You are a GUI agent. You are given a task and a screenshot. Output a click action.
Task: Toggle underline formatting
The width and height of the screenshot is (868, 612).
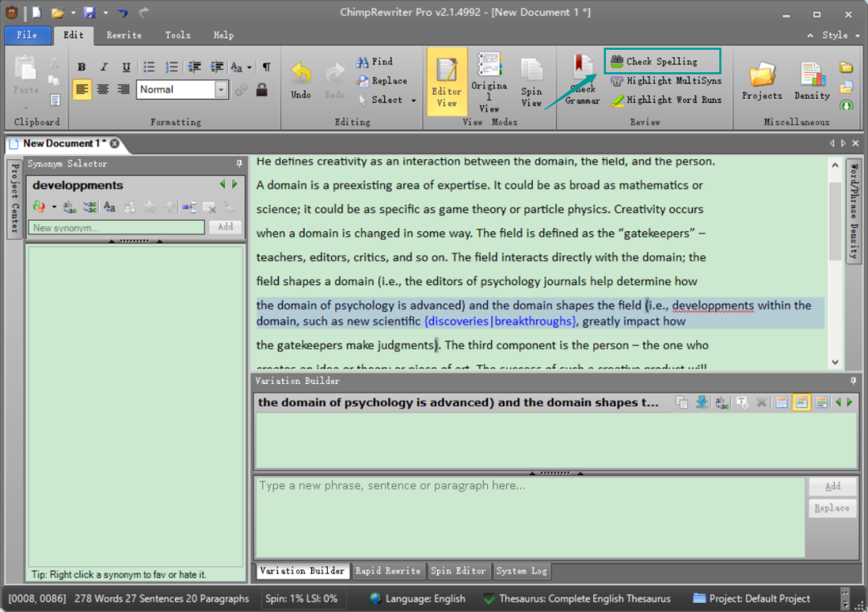point(126,67)
